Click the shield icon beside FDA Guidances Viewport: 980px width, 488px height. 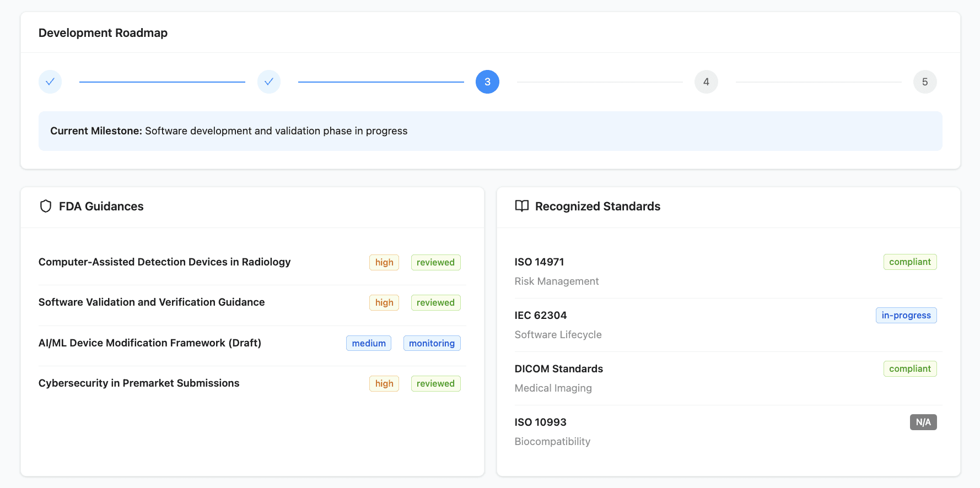[x=46, y=206]
